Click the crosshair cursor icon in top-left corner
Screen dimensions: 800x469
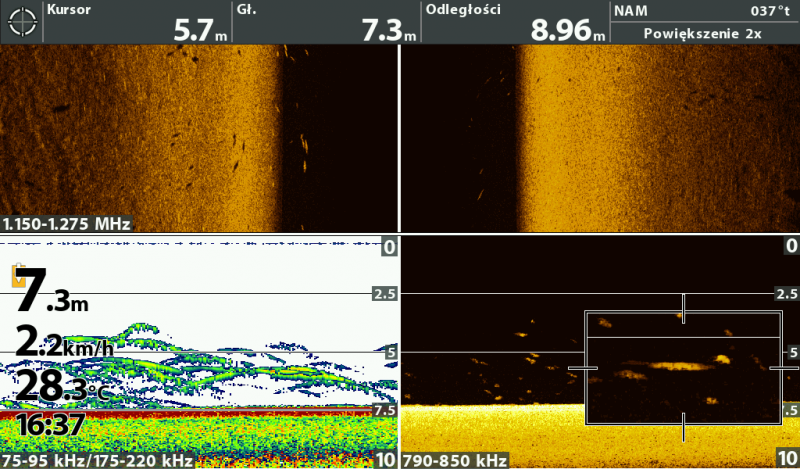(x=22, y=22)
